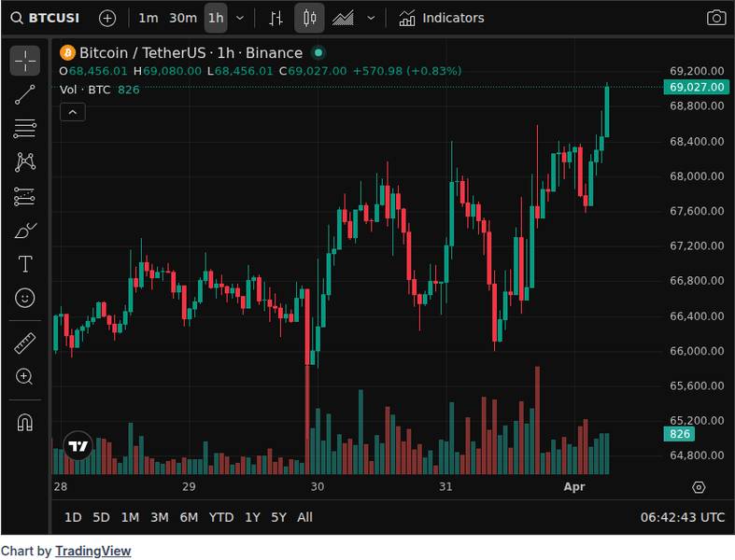Select the horizontal lines Fibonacci tool
This screenshot has height=560, width=735.
click(25, 129)
